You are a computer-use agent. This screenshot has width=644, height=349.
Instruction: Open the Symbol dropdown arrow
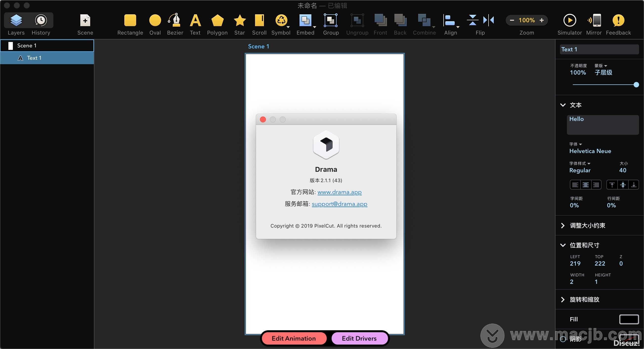pos(288,27)
